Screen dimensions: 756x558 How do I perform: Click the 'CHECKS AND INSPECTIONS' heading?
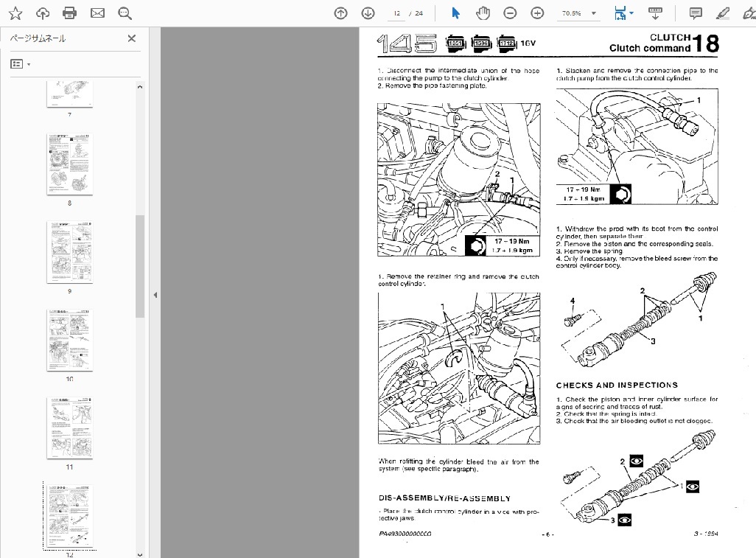tap(617, 386)
